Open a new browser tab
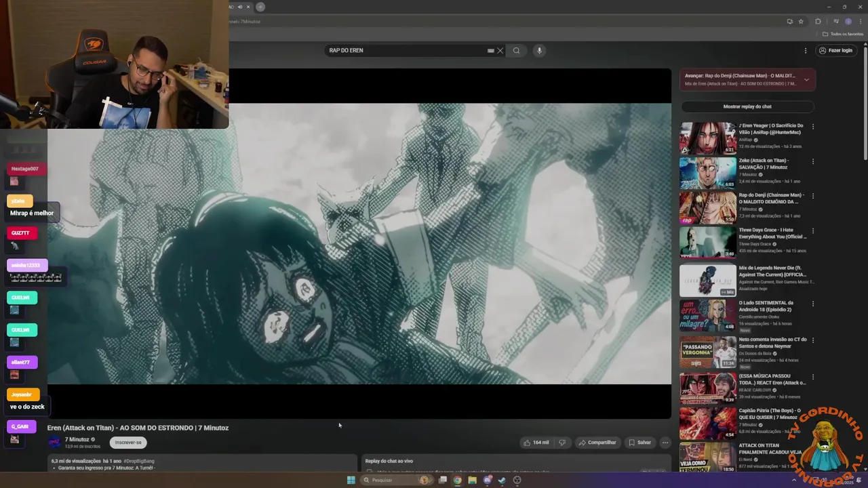868x488 pixels. 260,7
